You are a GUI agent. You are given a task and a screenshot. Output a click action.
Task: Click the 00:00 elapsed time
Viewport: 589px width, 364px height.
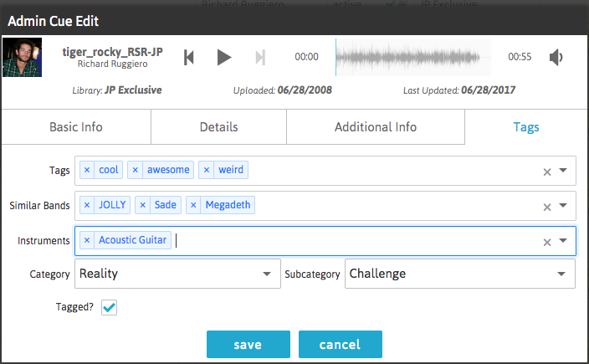306,57
